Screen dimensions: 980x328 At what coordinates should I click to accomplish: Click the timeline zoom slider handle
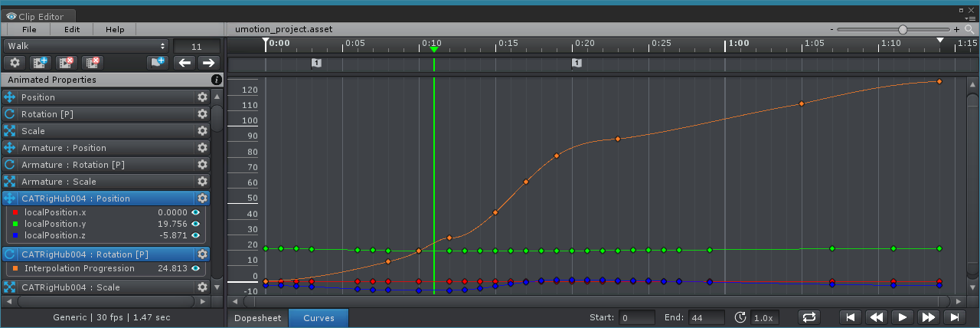point(903,29)
